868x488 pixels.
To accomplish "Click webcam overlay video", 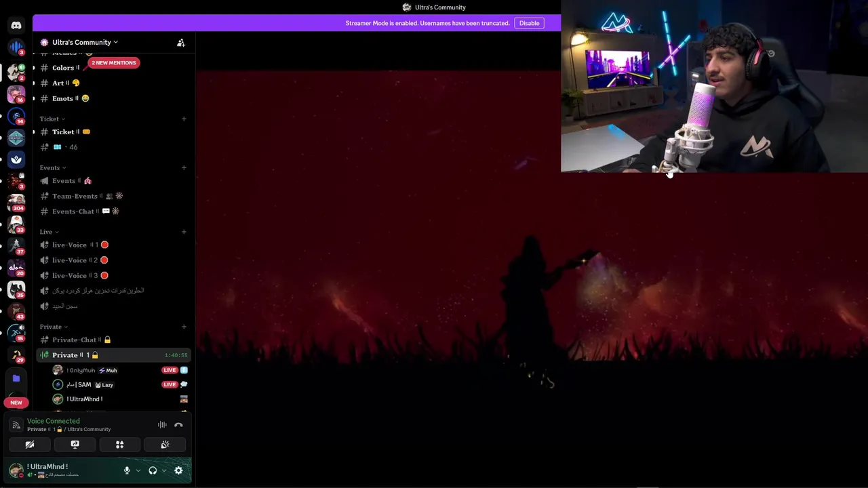I will (714, 86).
